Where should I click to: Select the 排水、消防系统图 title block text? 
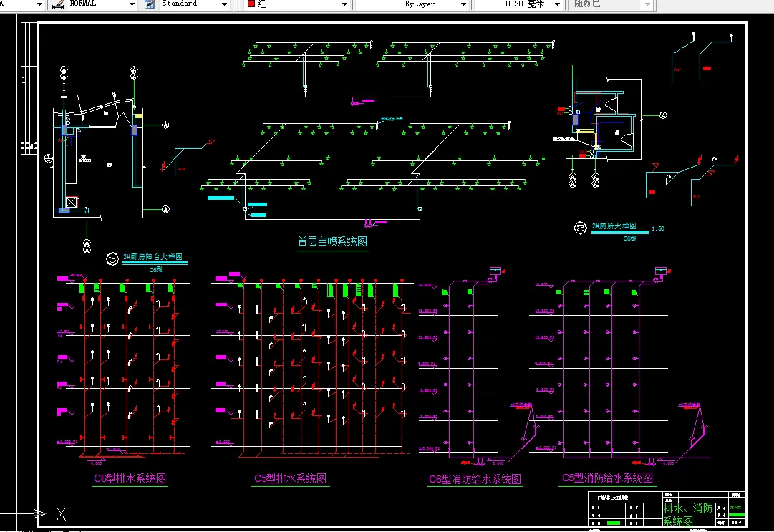pos(687,515)
